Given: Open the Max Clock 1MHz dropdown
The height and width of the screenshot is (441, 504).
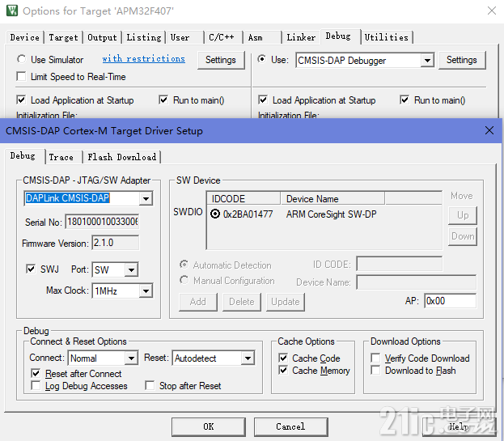Looking at the screenshot, I should (x=146, y=290).
